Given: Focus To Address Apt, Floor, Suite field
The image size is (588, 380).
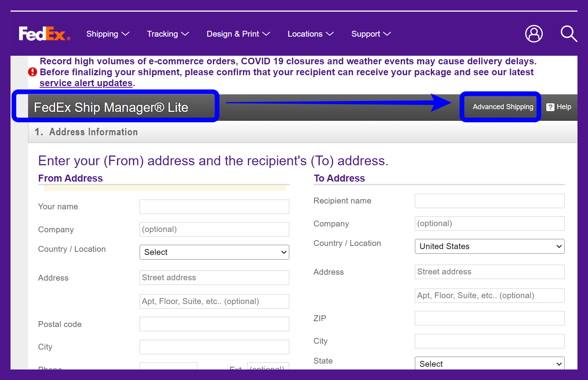Looking at the screenshot, I should pos(490,295).
